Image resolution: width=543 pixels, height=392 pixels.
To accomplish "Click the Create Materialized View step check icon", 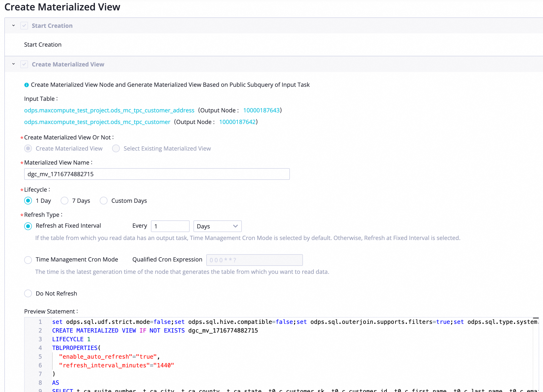I will 24,64.
